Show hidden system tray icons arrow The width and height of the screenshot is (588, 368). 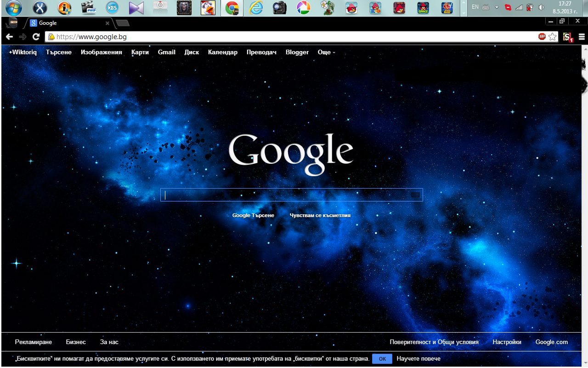tap(497, 7)
